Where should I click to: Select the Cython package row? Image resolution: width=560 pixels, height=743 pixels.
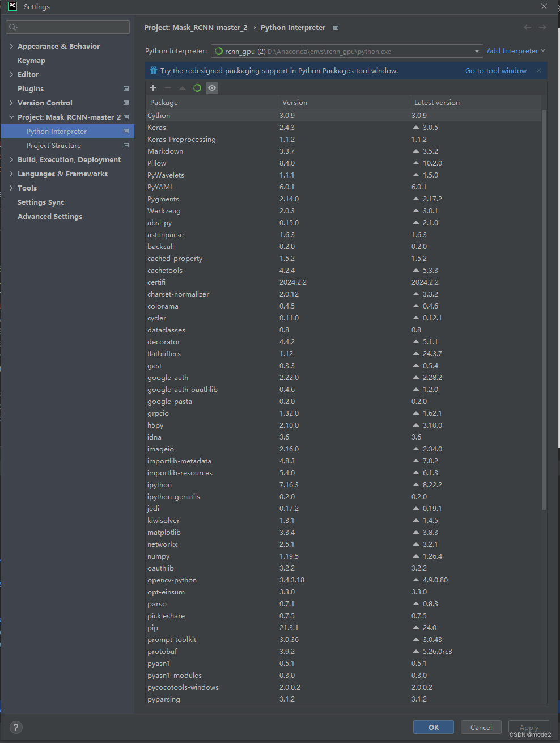click(343, 115)
